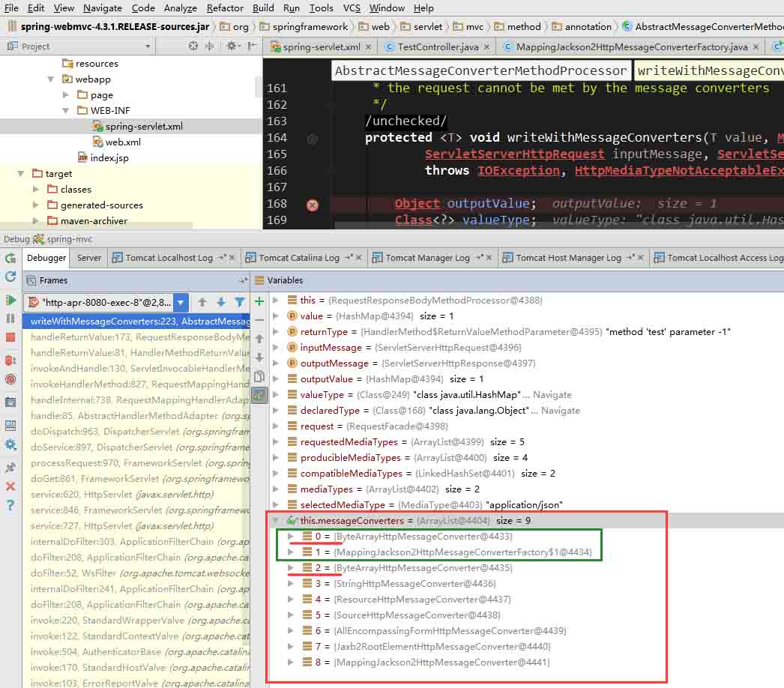
Task: Click the Update application icon below Rerun
Action: [x=10, y=277]
